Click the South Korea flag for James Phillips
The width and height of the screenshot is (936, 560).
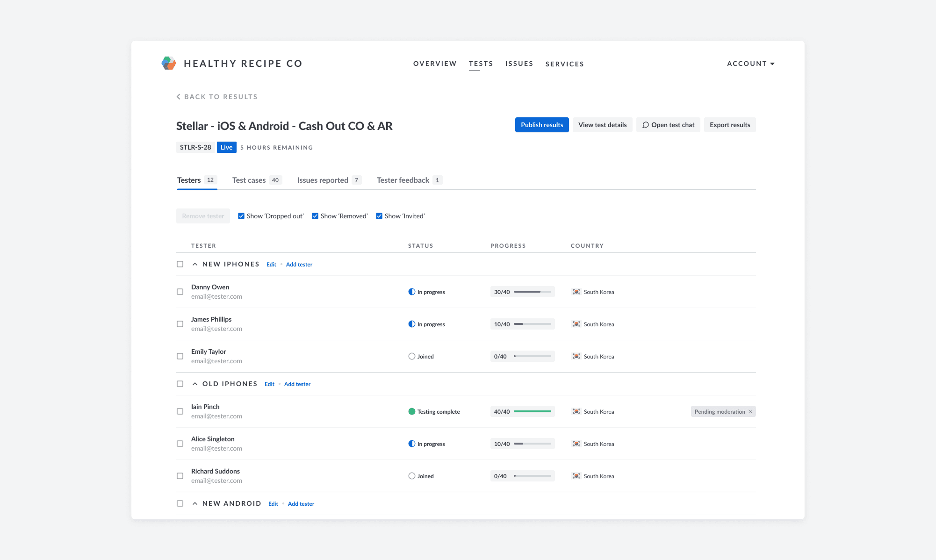click(576, 324)
